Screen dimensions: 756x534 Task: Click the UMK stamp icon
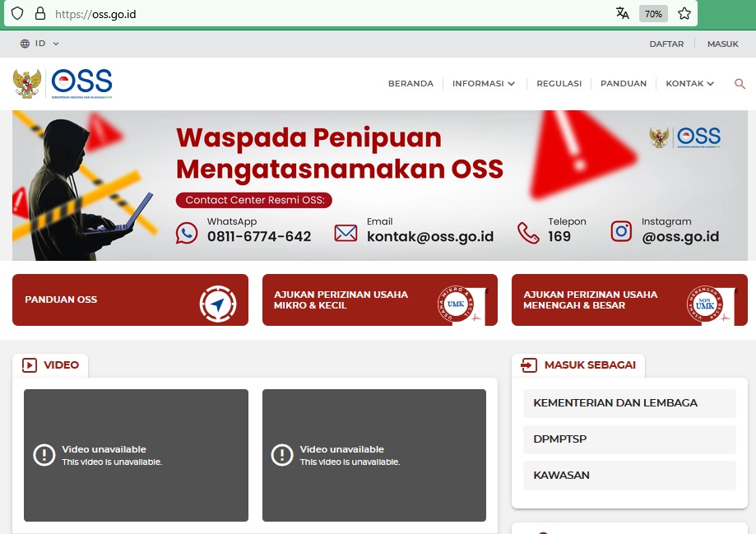[456, 304]
